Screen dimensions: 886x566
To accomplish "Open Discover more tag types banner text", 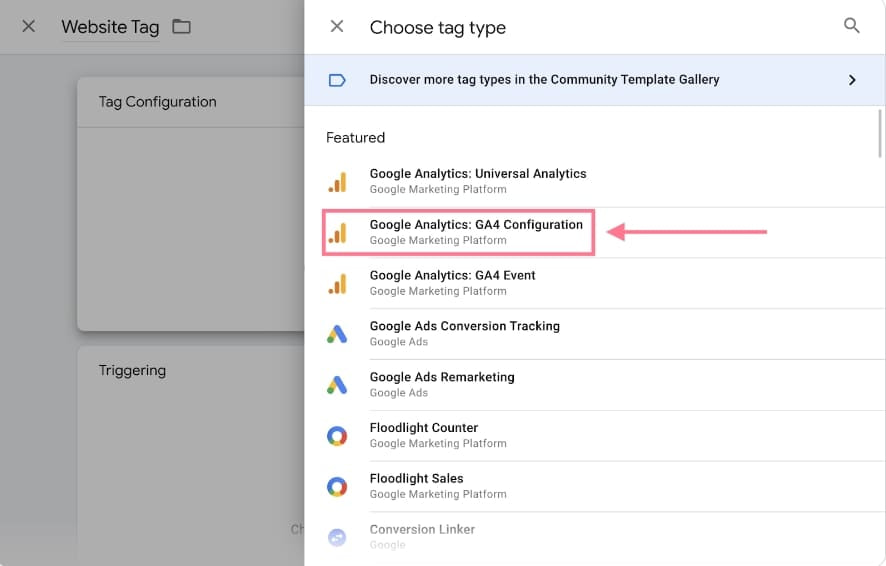I will pos(544,80).
